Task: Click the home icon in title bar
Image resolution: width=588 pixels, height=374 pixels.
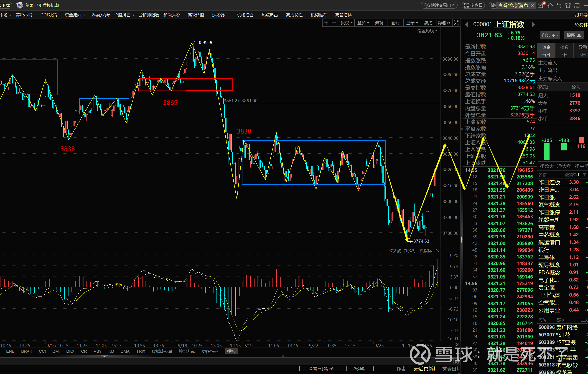Action: pos(550,6)
